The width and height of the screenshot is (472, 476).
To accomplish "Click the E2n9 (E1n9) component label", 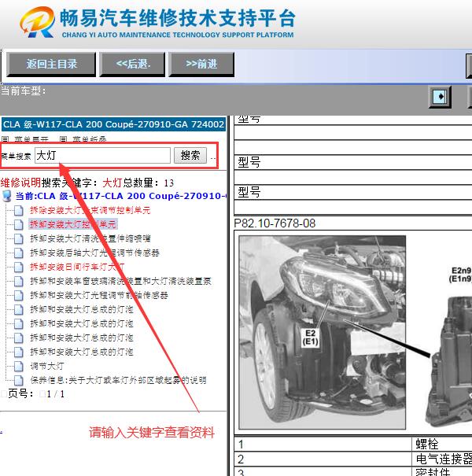I will [461, 275].
